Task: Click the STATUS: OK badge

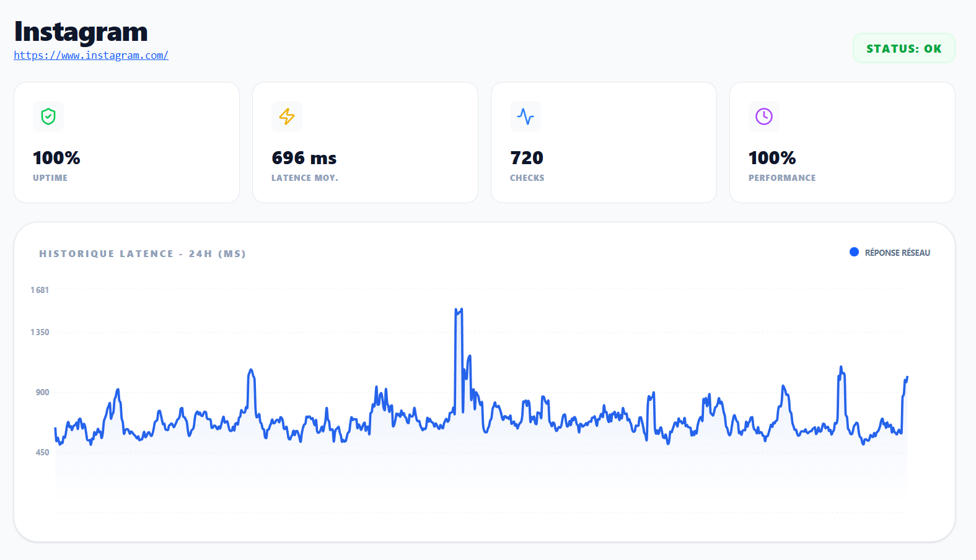Action: pyautogui.click(x=903, y=48)
